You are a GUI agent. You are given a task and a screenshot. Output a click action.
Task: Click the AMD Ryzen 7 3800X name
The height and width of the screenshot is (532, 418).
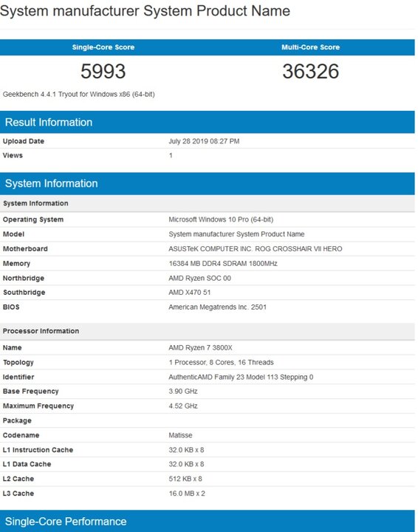coord(200,348)
